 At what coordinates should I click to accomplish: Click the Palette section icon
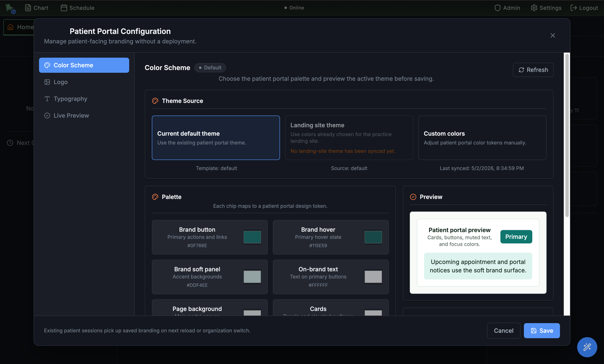pyautogui.click(x=155, y=197)
